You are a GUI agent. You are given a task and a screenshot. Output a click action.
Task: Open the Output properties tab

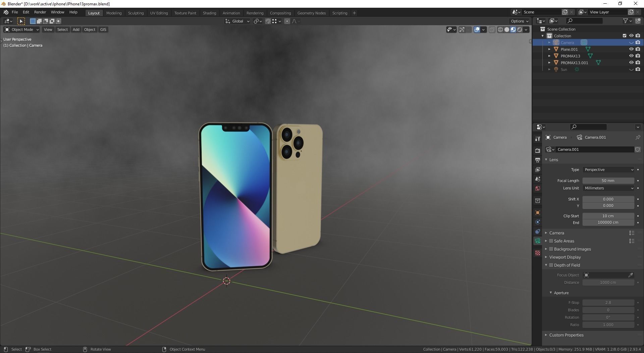tap(538, 160)
